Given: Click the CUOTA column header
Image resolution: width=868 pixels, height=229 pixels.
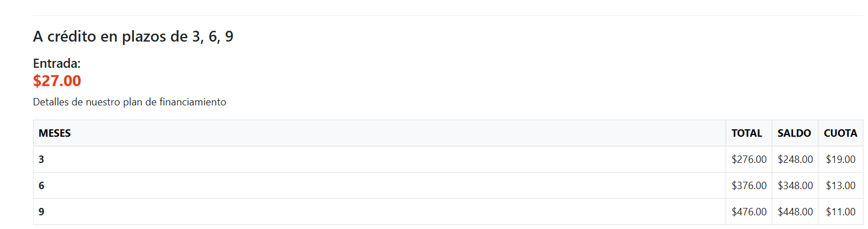Looking at the screenshot, I should tap(840, 133).
